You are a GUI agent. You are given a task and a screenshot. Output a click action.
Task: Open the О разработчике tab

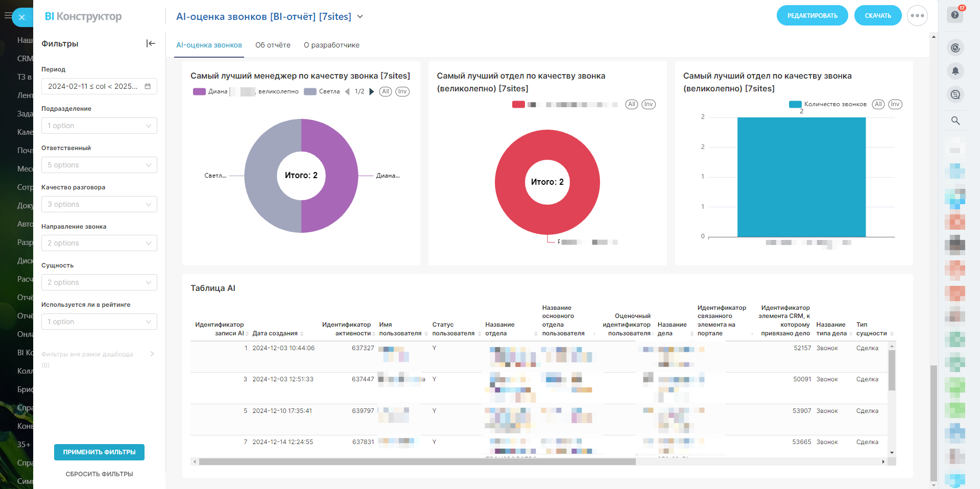(331, 45)
